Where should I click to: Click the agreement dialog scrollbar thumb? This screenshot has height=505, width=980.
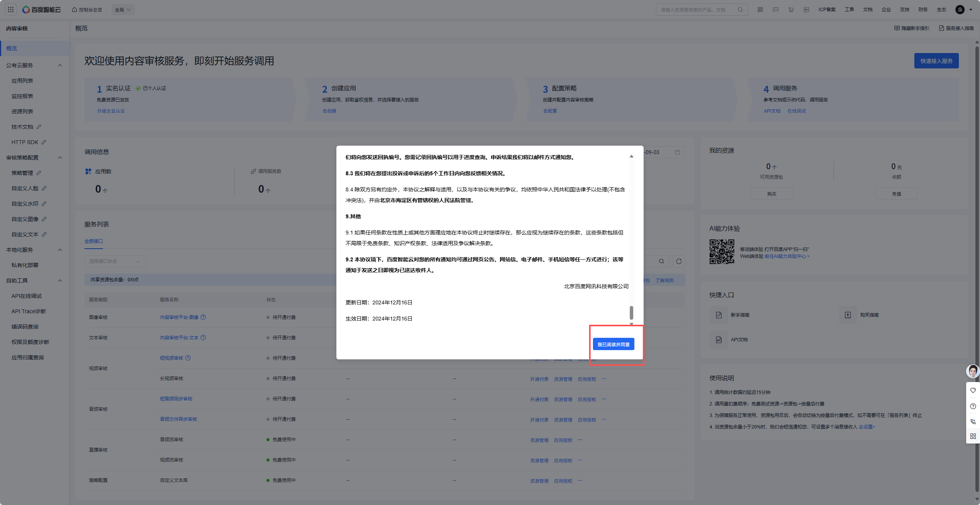pos(631,313)
